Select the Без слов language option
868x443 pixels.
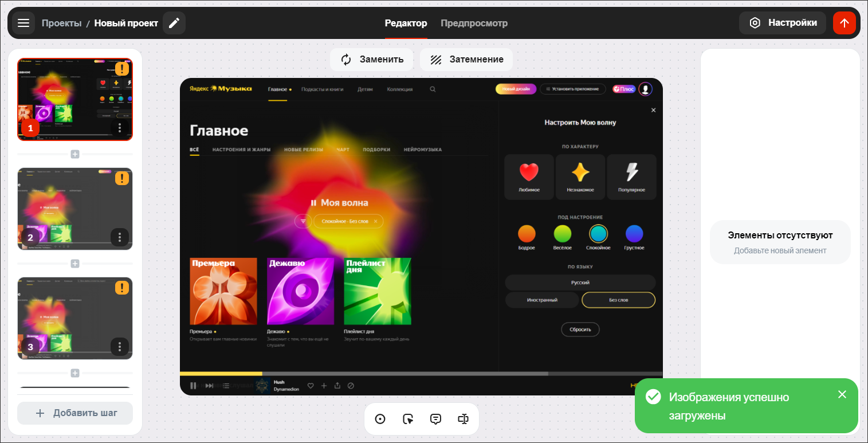[x=618, y=300]
